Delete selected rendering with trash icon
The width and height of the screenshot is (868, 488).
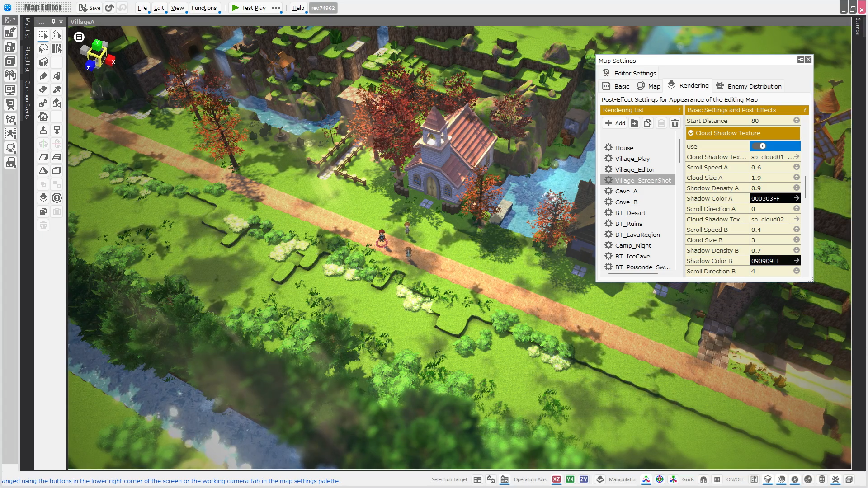coord(675,123)
